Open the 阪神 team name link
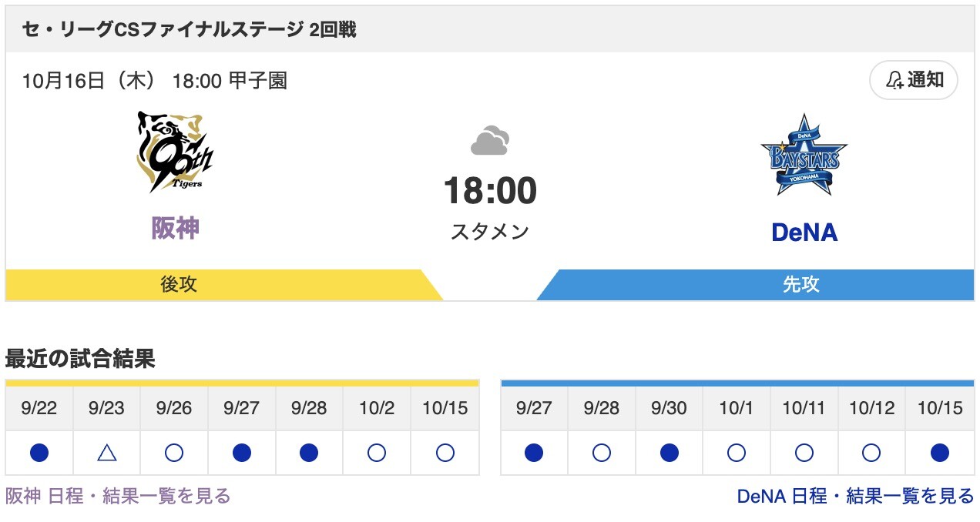This screenshot has width=980, height=522. click(x=175, y=228)
